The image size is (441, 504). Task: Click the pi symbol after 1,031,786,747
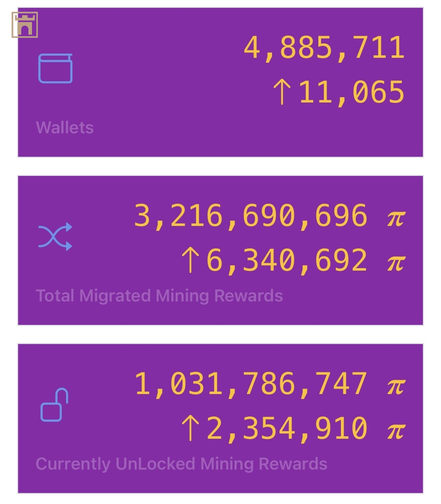tap(396, 385)
